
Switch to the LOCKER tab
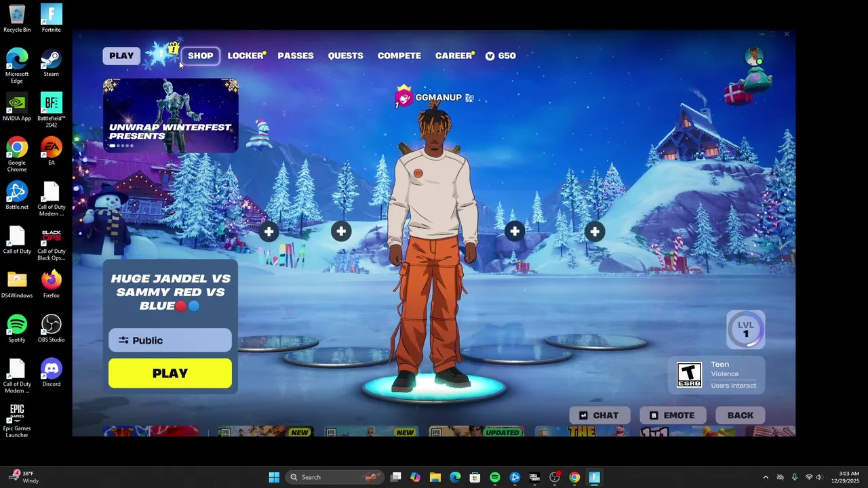245,56
